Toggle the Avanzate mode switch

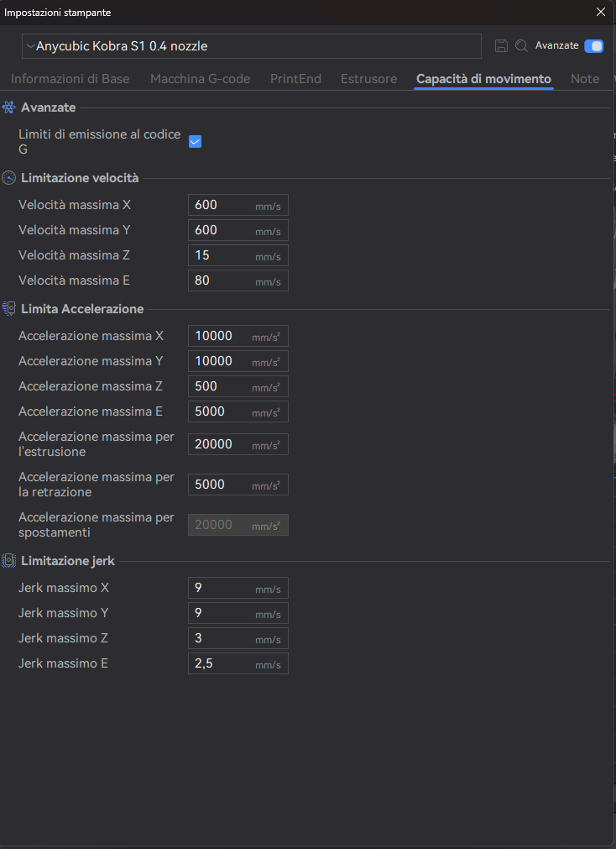tap(594, 46)
